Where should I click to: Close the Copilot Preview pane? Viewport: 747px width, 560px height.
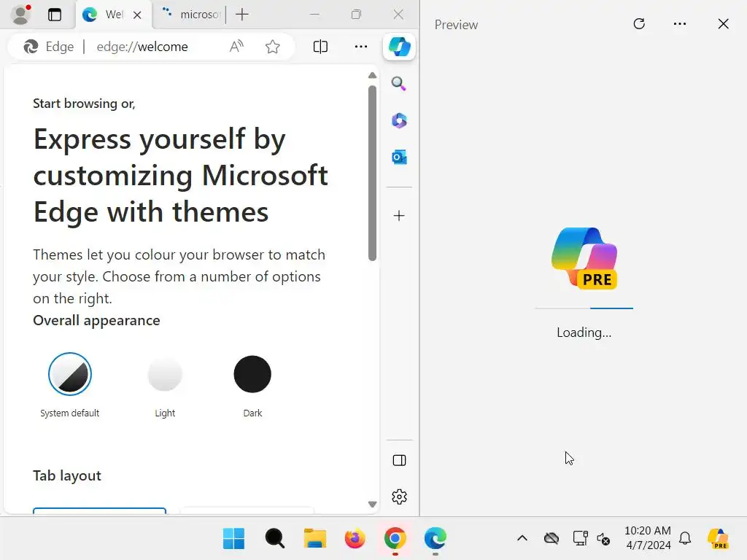(723, 24)
